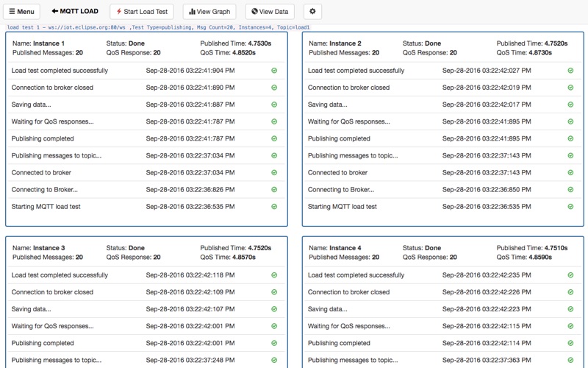Select Instance 2 'Connecting to Broker' row
The height and width of the screenshot is (368, 588).
pos(441,190)
